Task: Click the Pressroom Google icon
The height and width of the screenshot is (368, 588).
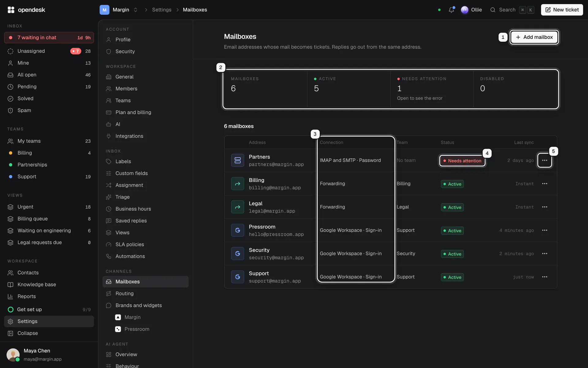Action: (238, 230)
